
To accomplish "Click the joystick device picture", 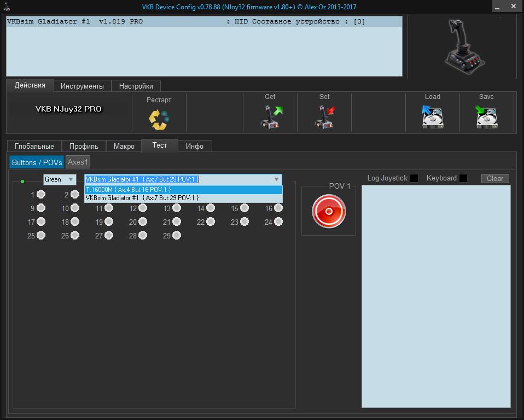I will pyautogui.click(x=464, y=46).
